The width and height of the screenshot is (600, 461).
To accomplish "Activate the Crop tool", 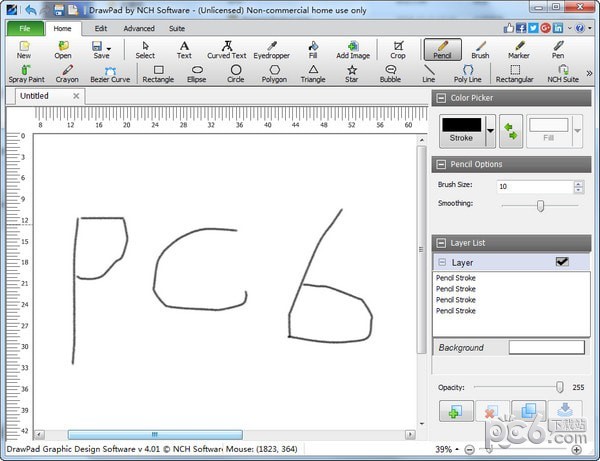I will click(x=398, y=50).
